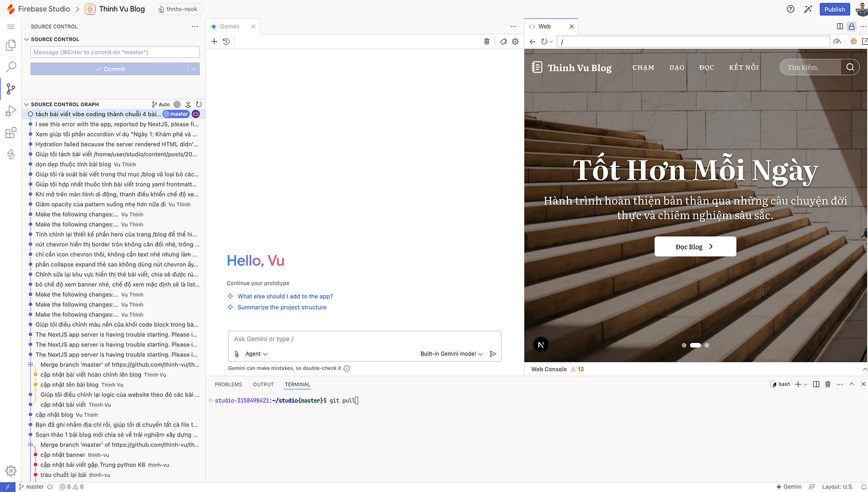Delete Gemini chat using trash icon
This screenshot has height=492, width=868.
click(486, 42)
